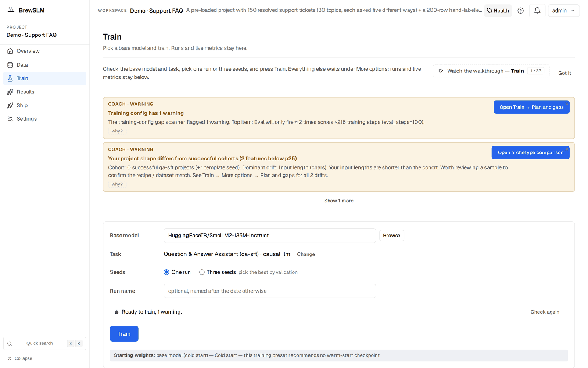Open the Health status indicator
Viewport: 588px width, 368px height.
[498, 11]
